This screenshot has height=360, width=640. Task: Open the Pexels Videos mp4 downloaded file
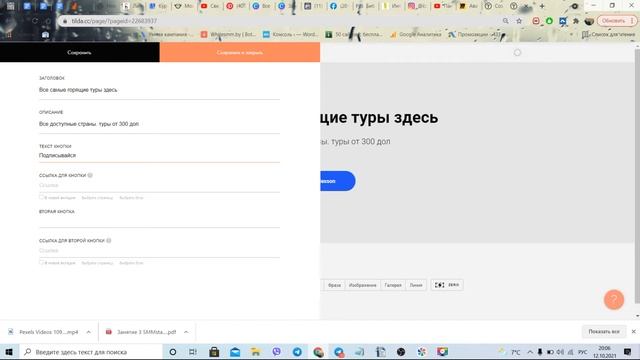(x=44, y=332)
